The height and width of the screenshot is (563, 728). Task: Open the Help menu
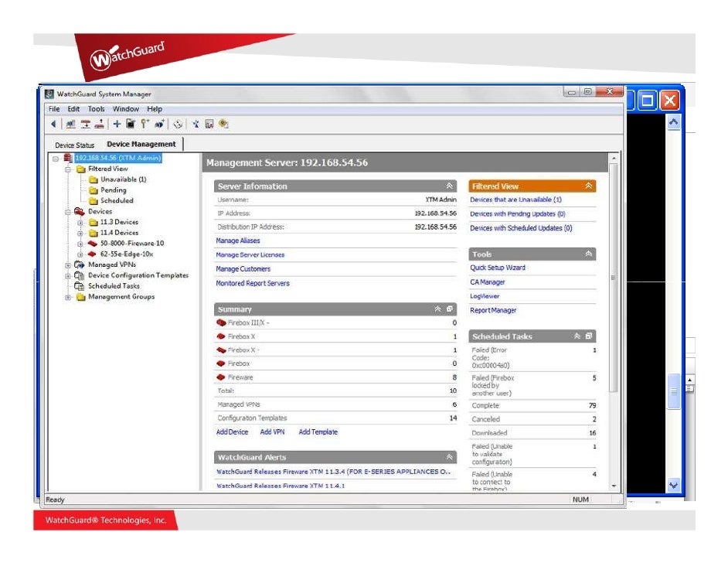coord(155,109)
